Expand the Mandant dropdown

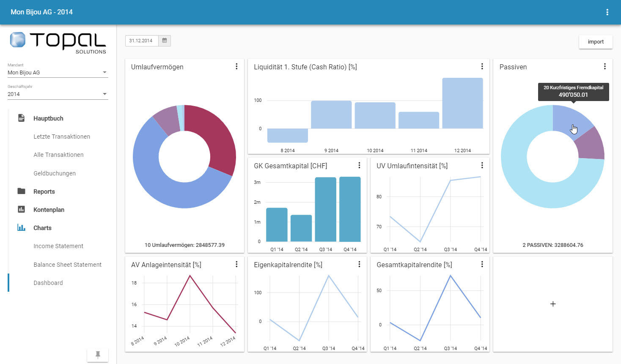58,73
